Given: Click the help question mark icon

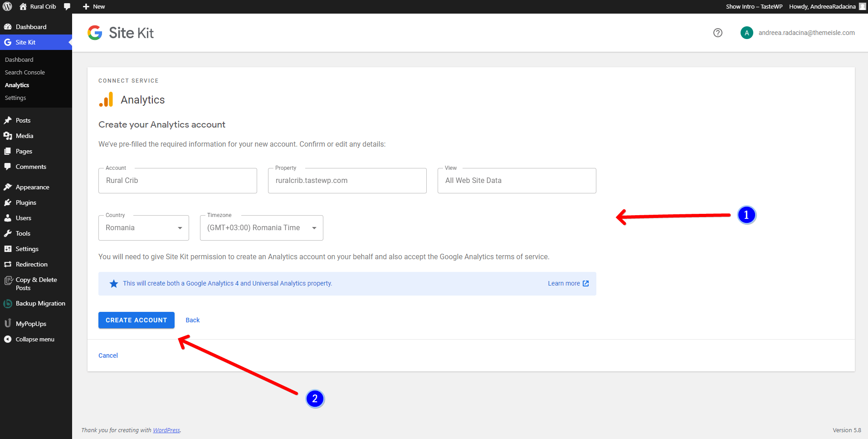Looking at the screenshot, I should [717, 33].
